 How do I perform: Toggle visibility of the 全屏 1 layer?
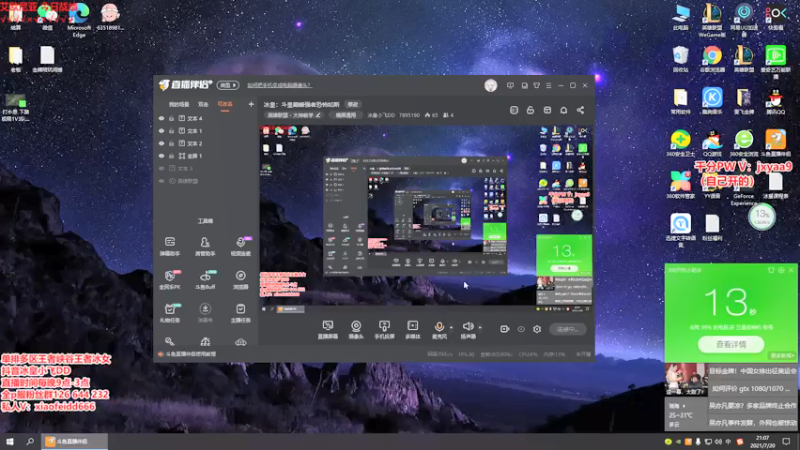click(x=161, y=156)
